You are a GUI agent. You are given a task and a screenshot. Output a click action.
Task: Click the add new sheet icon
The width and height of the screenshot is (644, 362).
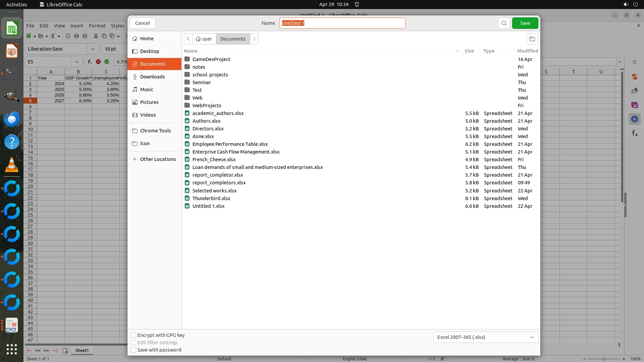(65, 351)
